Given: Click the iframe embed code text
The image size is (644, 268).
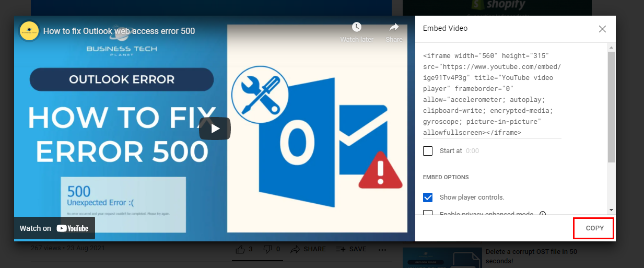Looking at the screenshot, I should pos(492,94).
